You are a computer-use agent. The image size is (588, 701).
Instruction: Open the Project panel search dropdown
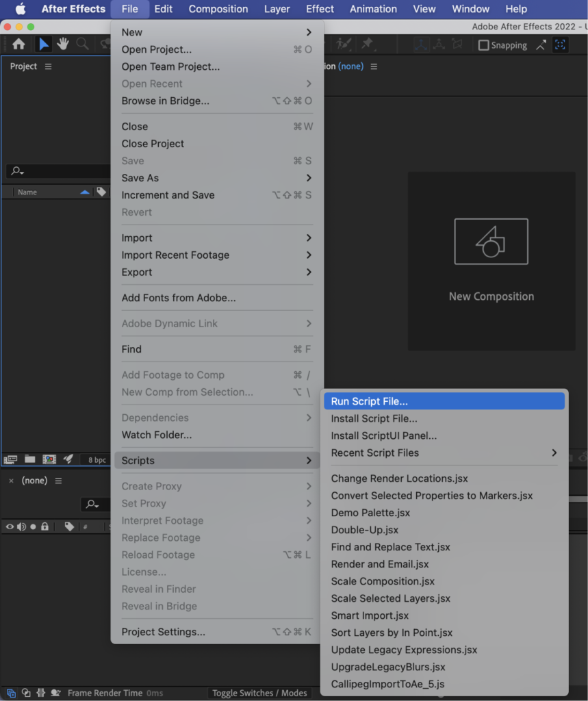(18, 170)
